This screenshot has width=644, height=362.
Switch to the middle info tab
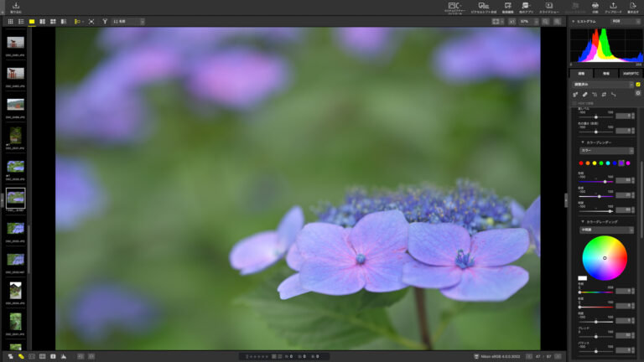[x=605, y=74]
